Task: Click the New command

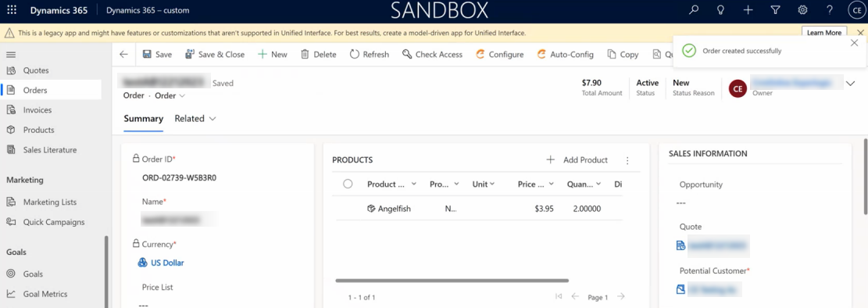Action: click(x=273, y=54)
